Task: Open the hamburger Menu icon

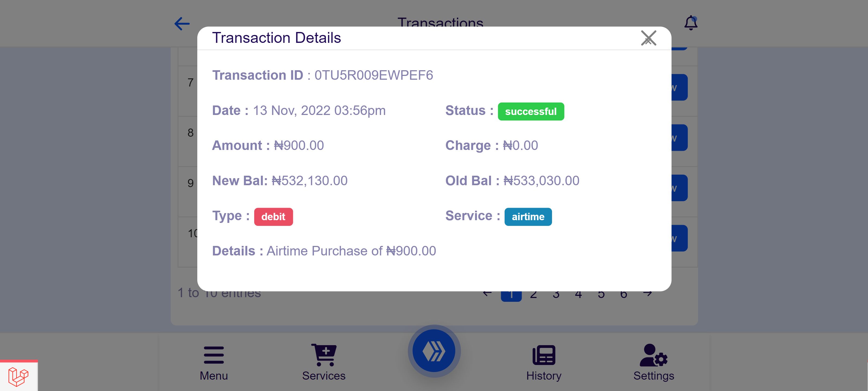Action: (214, 355)
